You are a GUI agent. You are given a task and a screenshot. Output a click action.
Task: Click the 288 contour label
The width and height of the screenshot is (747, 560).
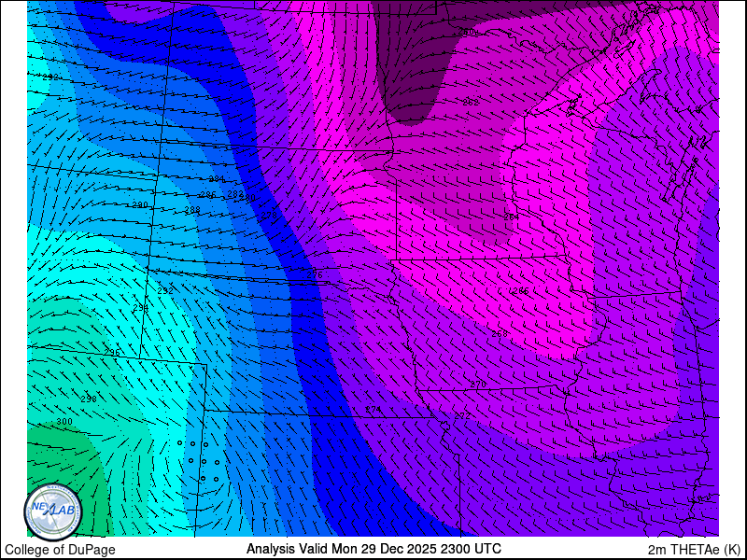click(192, 210)
